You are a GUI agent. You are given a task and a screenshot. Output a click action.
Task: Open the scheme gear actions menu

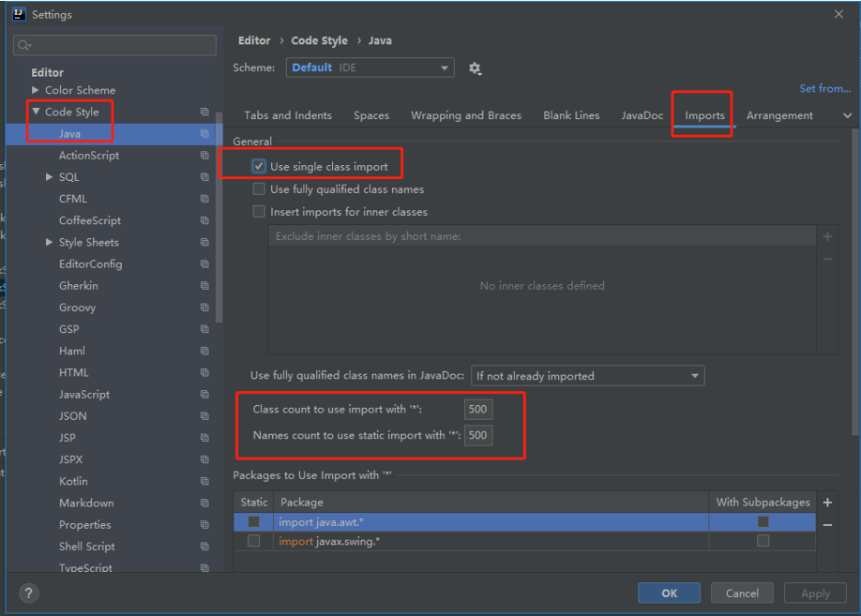pyautogui.click(x=475, y=68)
